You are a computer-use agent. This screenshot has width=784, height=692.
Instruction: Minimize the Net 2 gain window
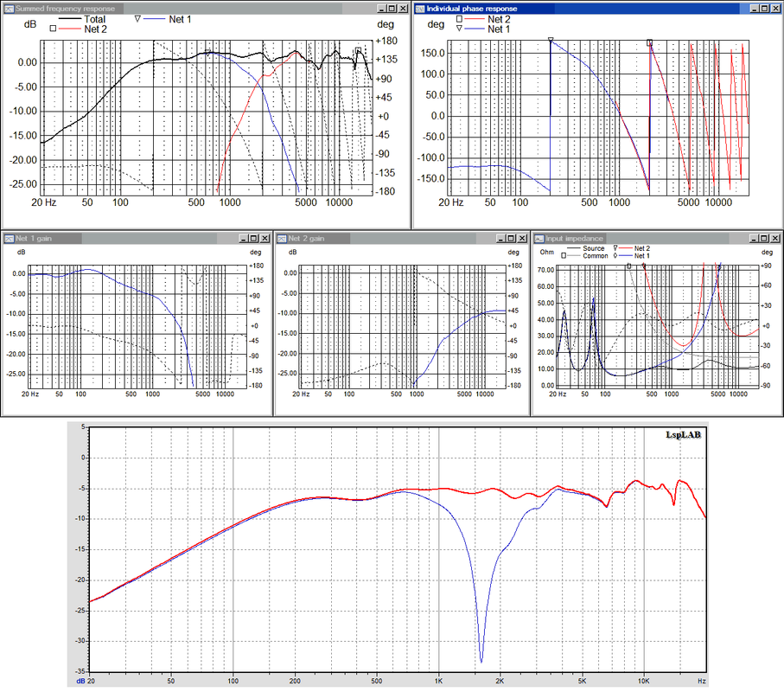click(501, 239)
